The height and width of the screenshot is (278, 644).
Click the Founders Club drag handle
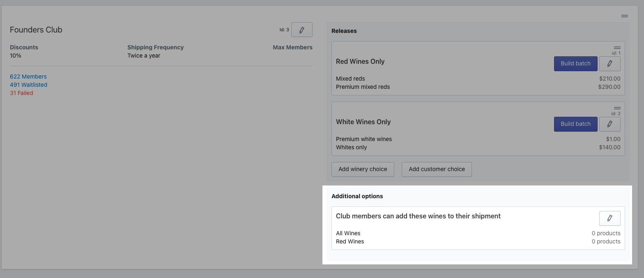coord(624,16)
